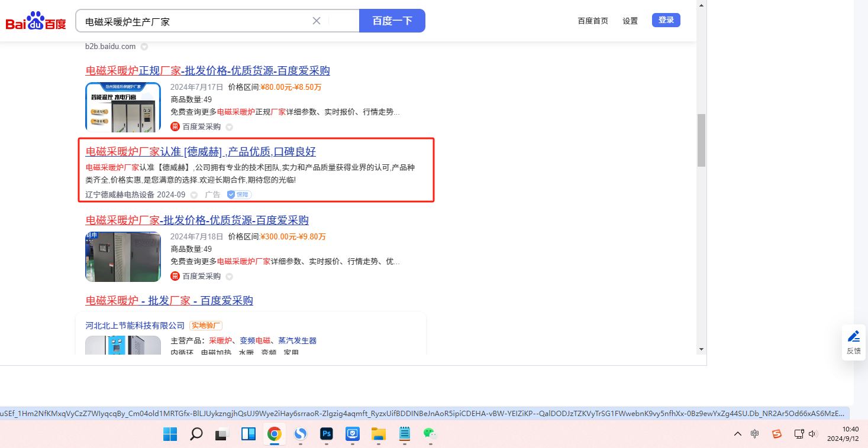This screenshot has width=868, height=448.
Task: Go to 百度首页 in top navigation
Action: pos(593,21)
